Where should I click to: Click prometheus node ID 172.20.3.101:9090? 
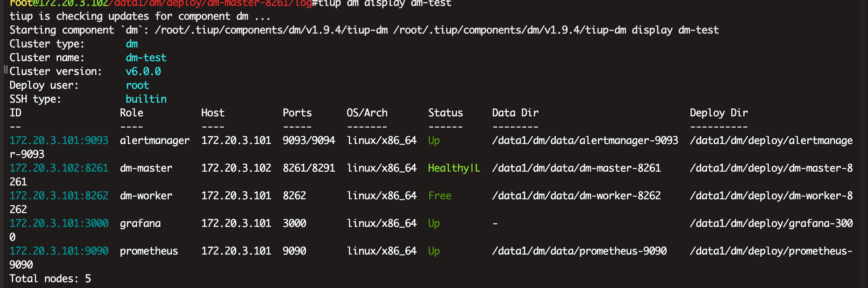(59, 251)
